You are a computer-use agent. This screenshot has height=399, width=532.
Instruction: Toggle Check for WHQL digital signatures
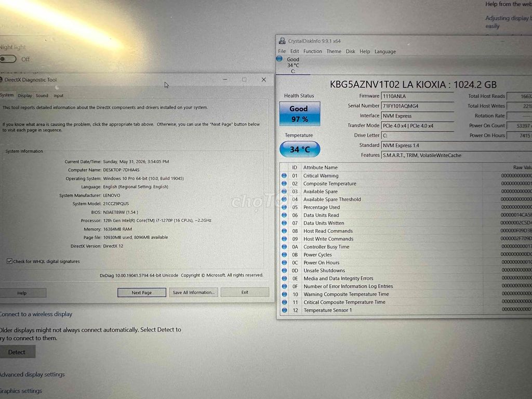pos(9,261)
